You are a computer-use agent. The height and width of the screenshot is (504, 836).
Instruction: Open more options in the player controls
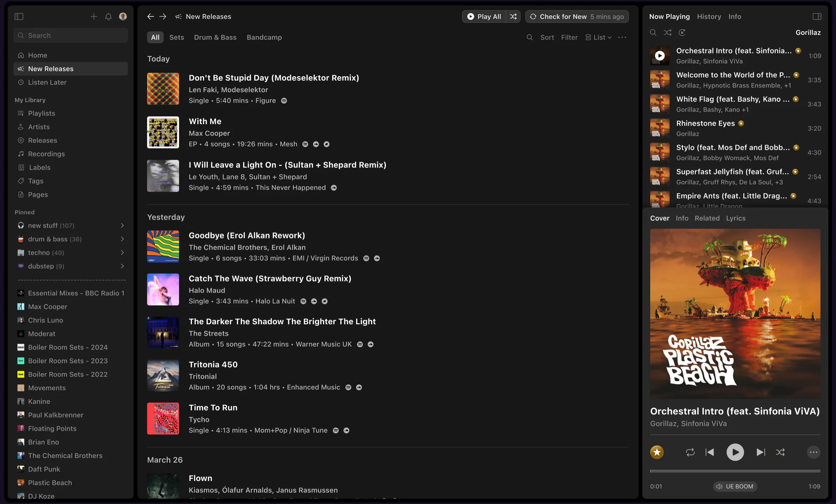point(814,452)
